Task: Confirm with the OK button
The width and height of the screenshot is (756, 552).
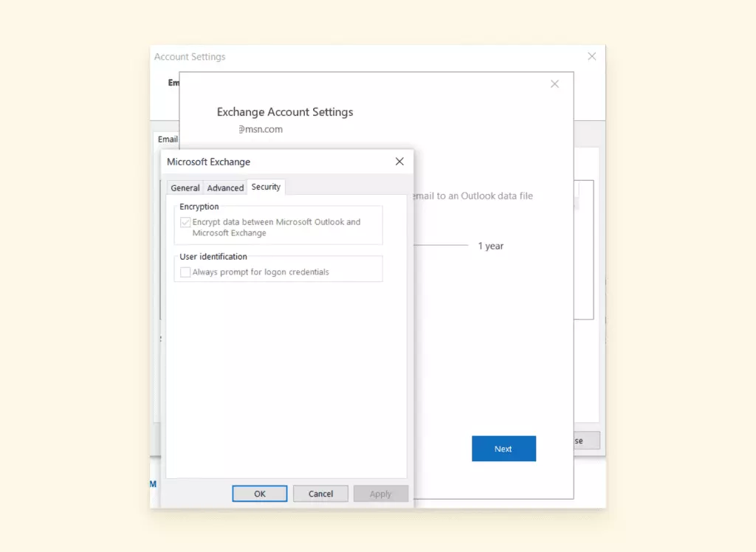Action: 259,494
